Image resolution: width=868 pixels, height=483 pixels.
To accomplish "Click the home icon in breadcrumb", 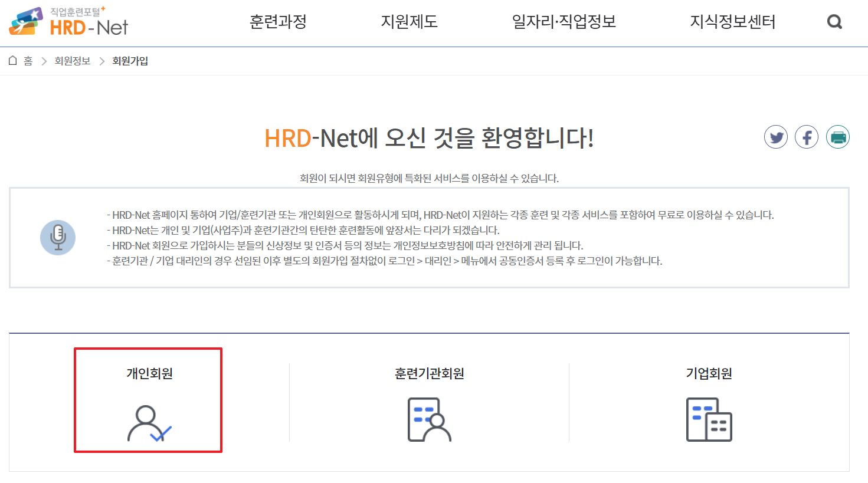I will point(13,61).
